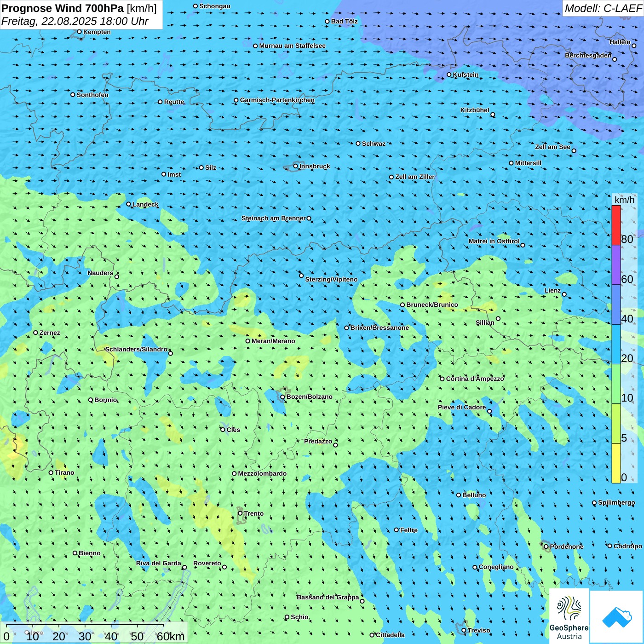Select the red segment of the wind legend
The image size is (644, 644).
616,225
